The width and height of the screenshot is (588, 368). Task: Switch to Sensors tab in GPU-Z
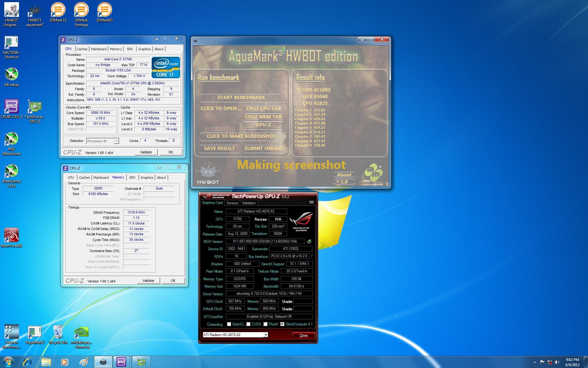(232, 203)
